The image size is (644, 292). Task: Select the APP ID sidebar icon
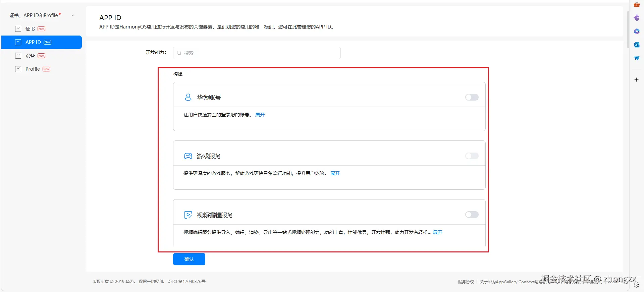click(x=18, y=42)
